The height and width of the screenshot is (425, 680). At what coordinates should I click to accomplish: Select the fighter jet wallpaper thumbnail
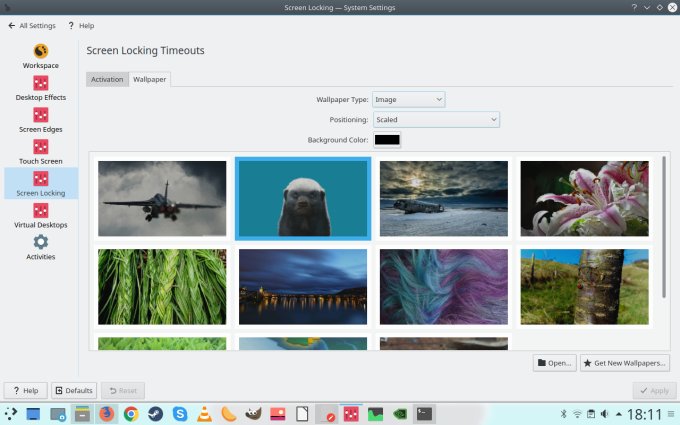point(162,198)
